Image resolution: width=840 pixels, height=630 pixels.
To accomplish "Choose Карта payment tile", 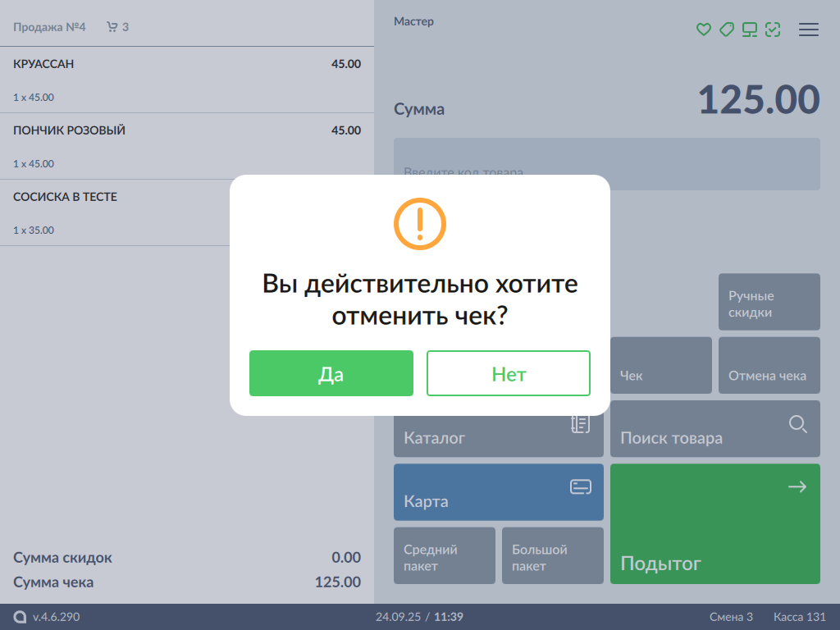I will click(498, 492).
